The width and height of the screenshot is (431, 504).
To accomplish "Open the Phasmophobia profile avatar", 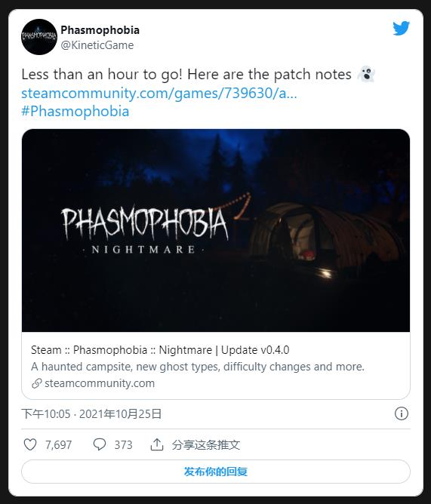I will [x=39, y=37].
